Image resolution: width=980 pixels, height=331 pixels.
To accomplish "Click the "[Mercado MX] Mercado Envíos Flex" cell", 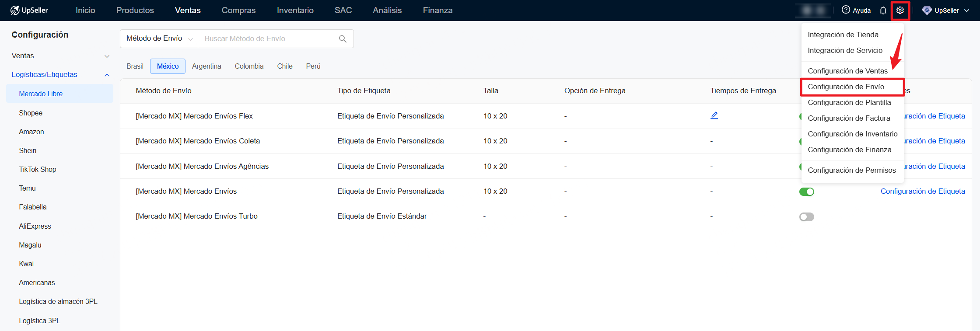I will point(194,116).
